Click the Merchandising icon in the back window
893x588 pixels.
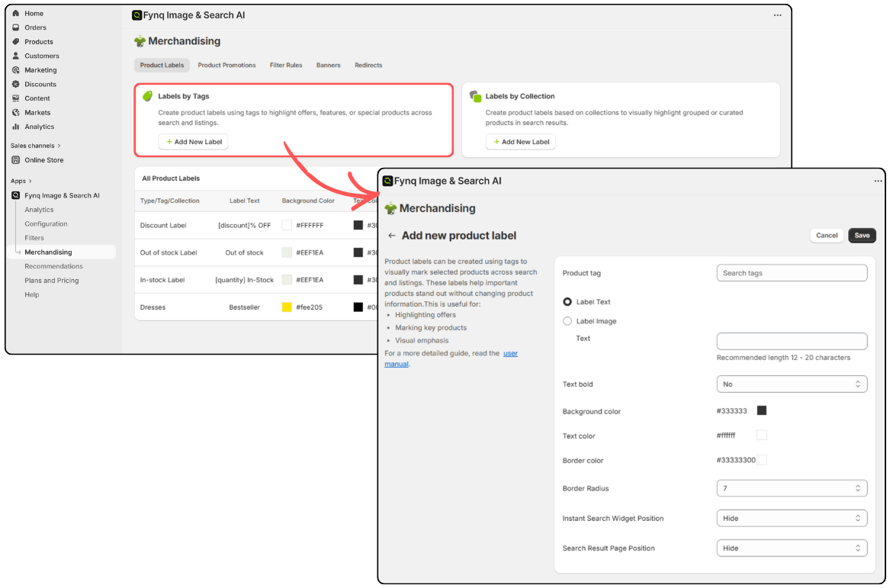pyautogui.click(x=140, y=41)
